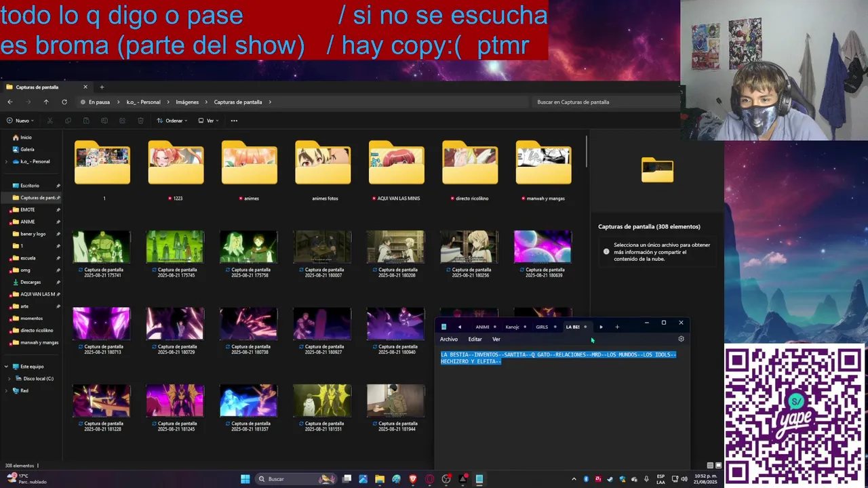
Task: Click the Paste icon in Explorer toolbar
Action: 86,121
